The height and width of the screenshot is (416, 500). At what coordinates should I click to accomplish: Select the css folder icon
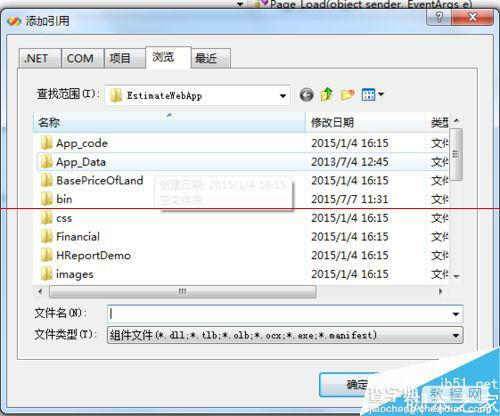pos(46,218)
